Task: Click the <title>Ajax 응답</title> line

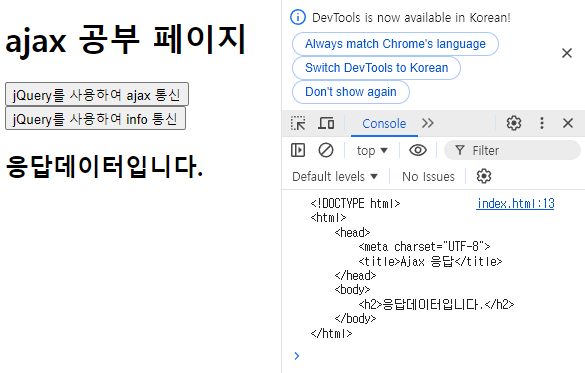Action: [x=430, y=261]
